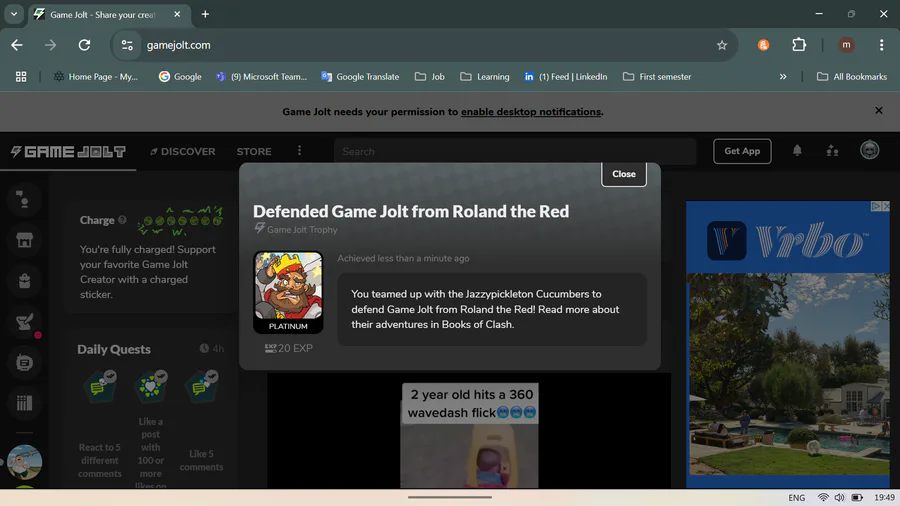Close the trophy popup with Close button
Image resolution: width=900 pixels, height=506 pixels.
pos(623,174)
